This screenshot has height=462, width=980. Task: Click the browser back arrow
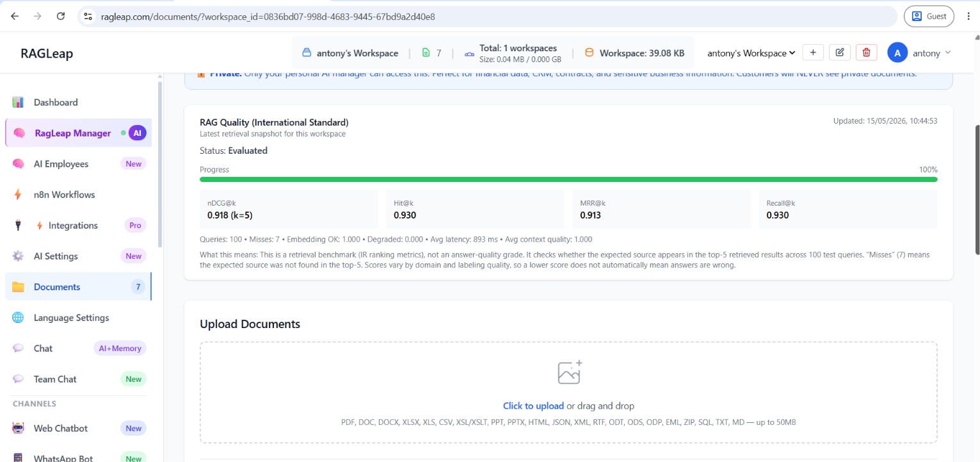15,16
